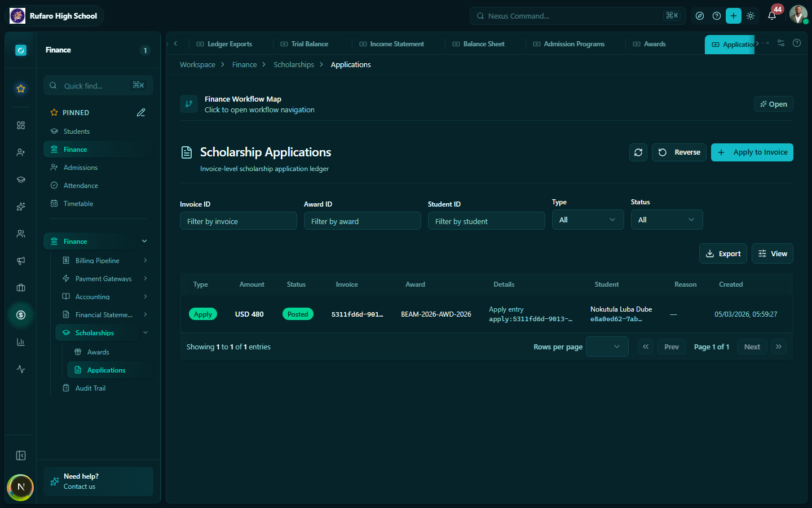The image size is (812, 508).
Task: Open Attendance pinned item
Action: [x=98, y=186]
